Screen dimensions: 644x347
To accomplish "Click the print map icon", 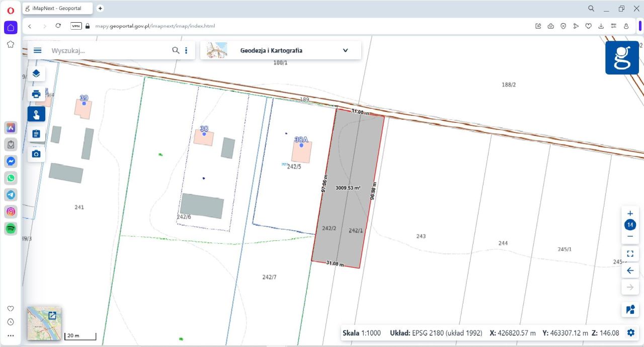I will pyautogui.click(x=36, y=94).
